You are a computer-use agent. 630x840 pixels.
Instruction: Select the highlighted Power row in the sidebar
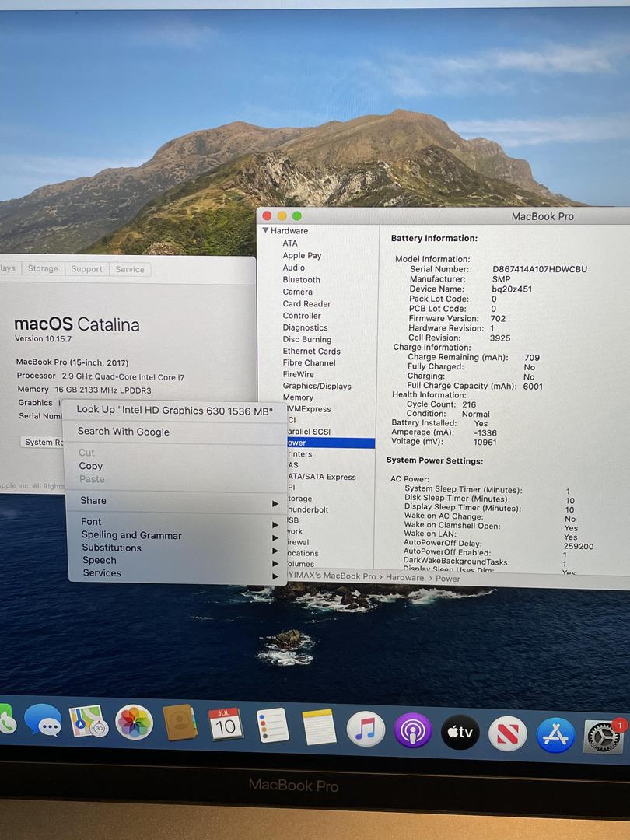point(331,443)
